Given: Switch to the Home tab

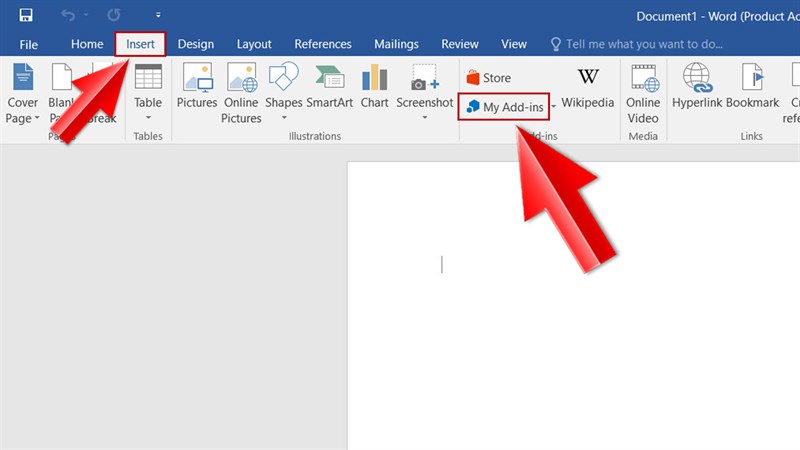Looking at the screenshot, I should [87, 44].
